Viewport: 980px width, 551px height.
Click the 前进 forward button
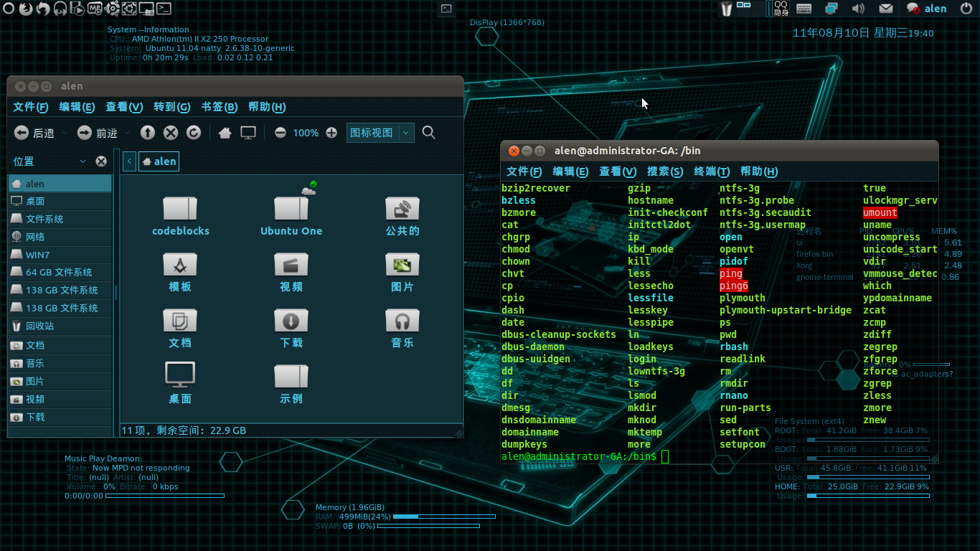[98, 133]
